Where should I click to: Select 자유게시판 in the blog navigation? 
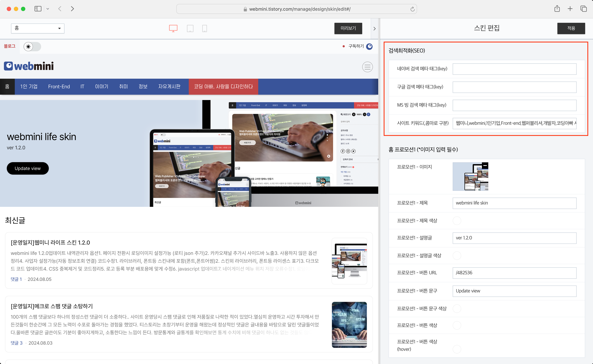pos(169,87)
